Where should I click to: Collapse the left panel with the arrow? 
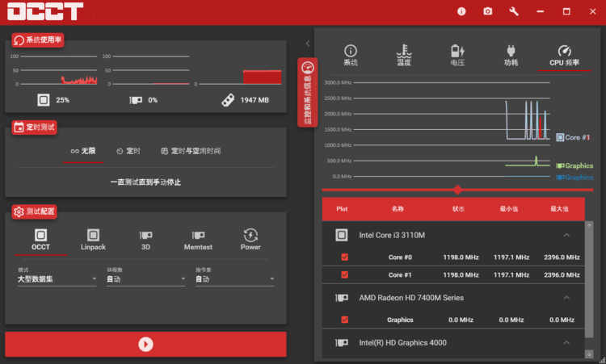(307, 44)
